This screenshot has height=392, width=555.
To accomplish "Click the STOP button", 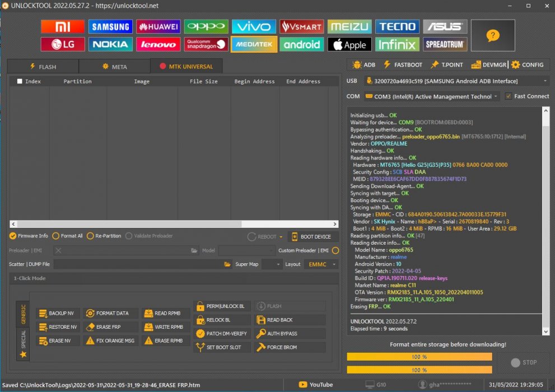I will 524,363.
